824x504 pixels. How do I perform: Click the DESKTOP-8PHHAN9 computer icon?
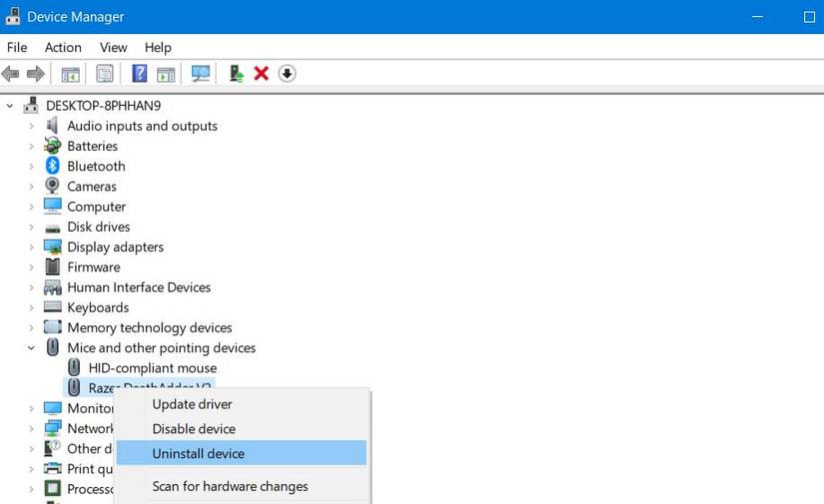click(x=31, y=105)
